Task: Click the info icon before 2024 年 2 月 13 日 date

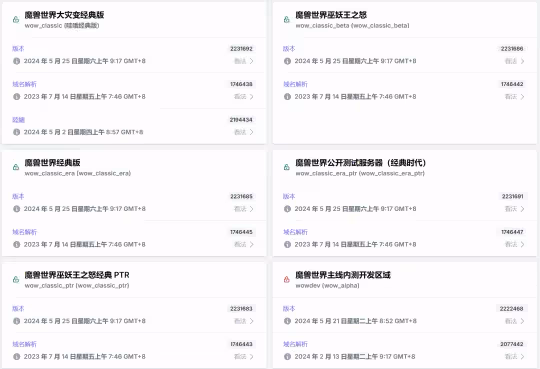Action: click(x=287, y=356)
